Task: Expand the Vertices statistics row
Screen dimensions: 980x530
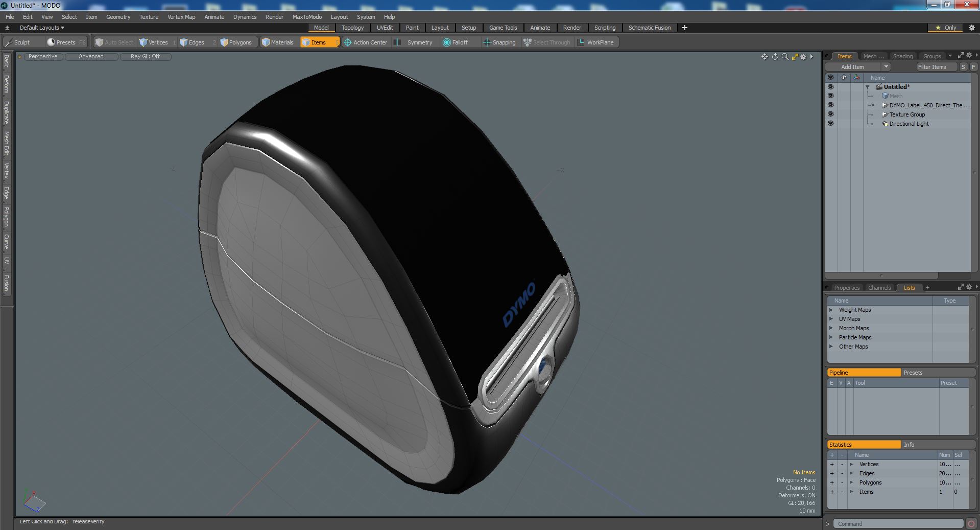Action: (x=851, y=464)
